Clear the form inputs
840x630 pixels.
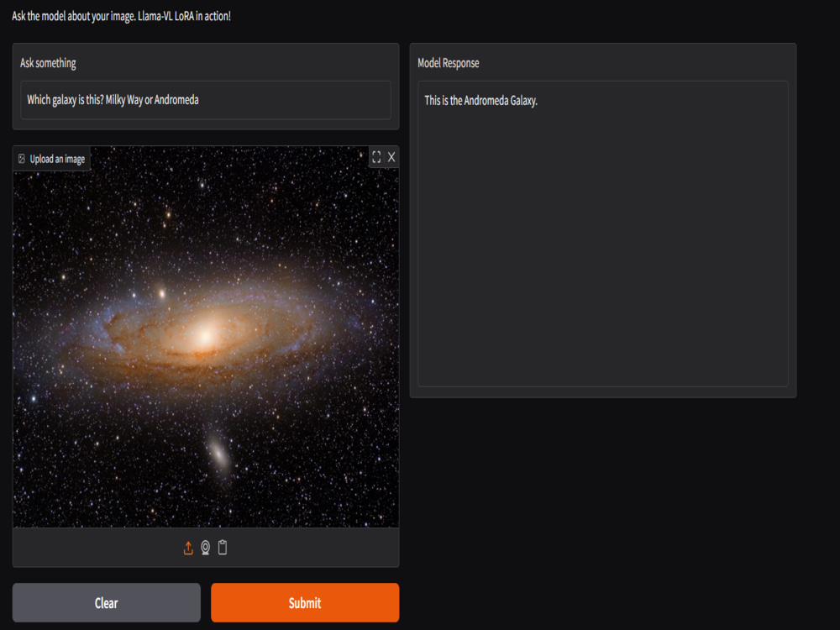106,602
